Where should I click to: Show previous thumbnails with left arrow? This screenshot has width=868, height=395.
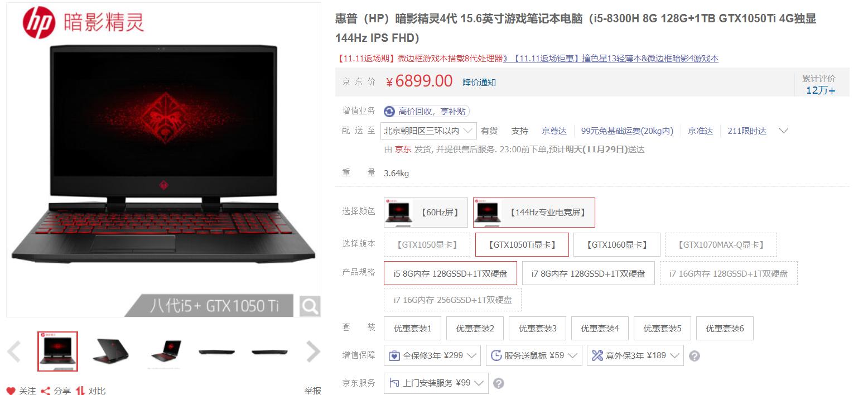click(14, 352)
